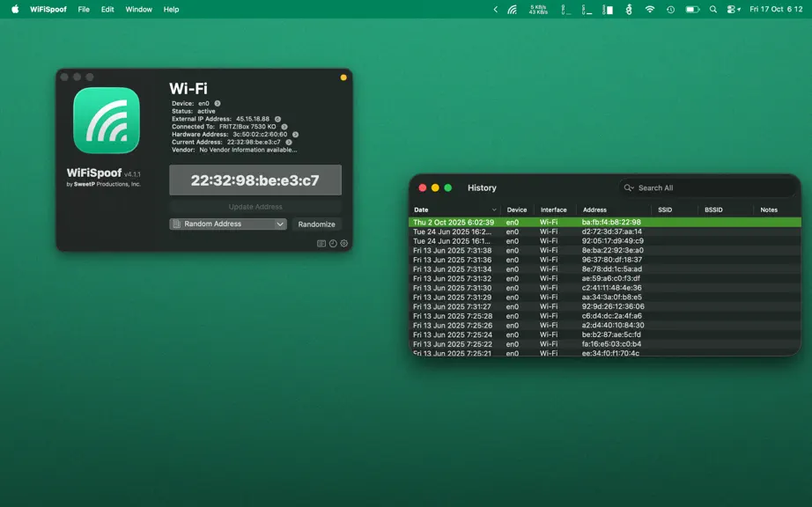Click the arrow icon beside FRITZ!Box 7530 KO
Viewport: 812px width, 507px height.
pyautogui.click(x=284, y=127)
